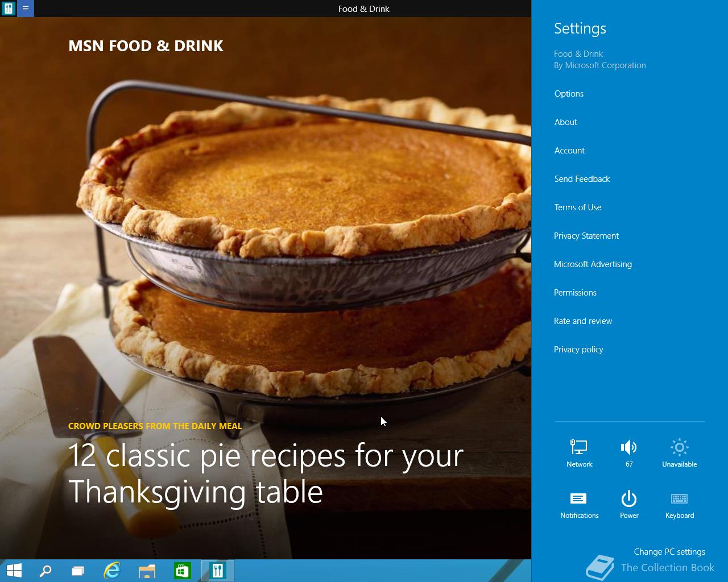This screenshot has width=728, height=582.
Task: Open the Windows Start button
Action: click(x=14, y=571)
